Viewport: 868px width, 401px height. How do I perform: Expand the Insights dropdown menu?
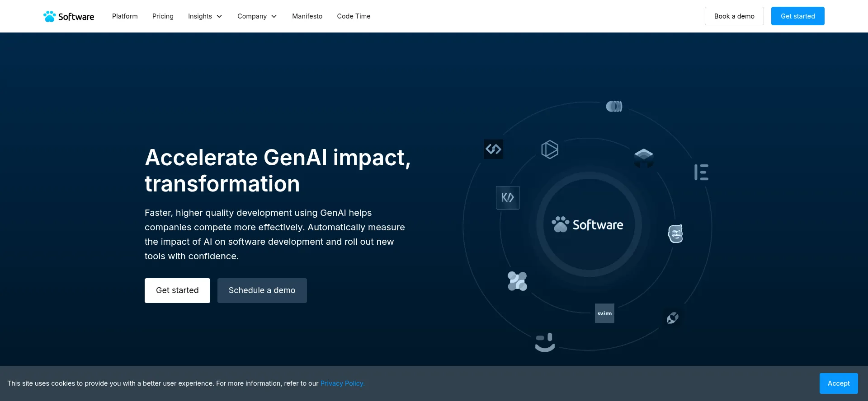tap(205, 16)
